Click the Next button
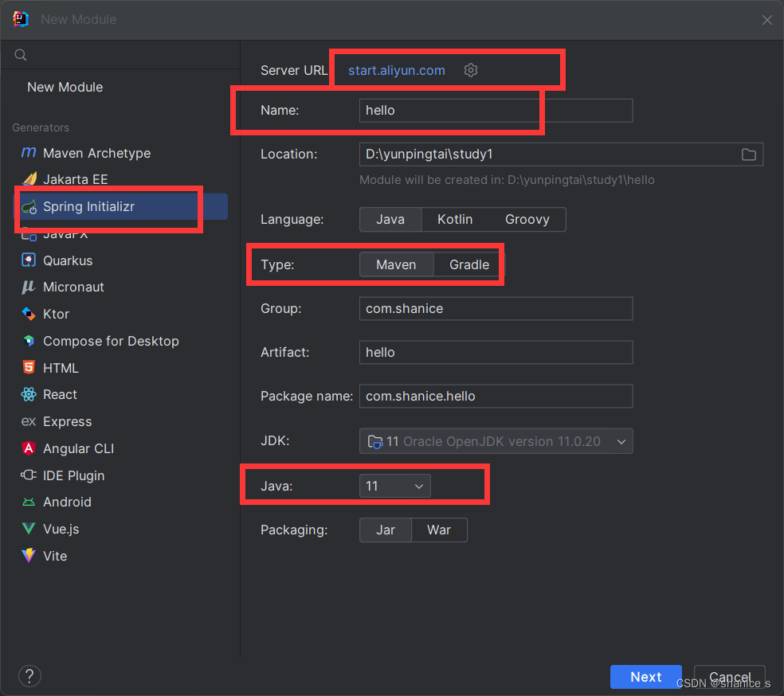784x696 pixels. 645,676
